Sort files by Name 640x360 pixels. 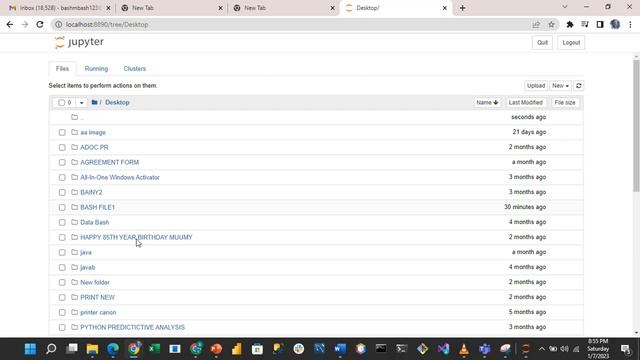[x=487, y=102]
